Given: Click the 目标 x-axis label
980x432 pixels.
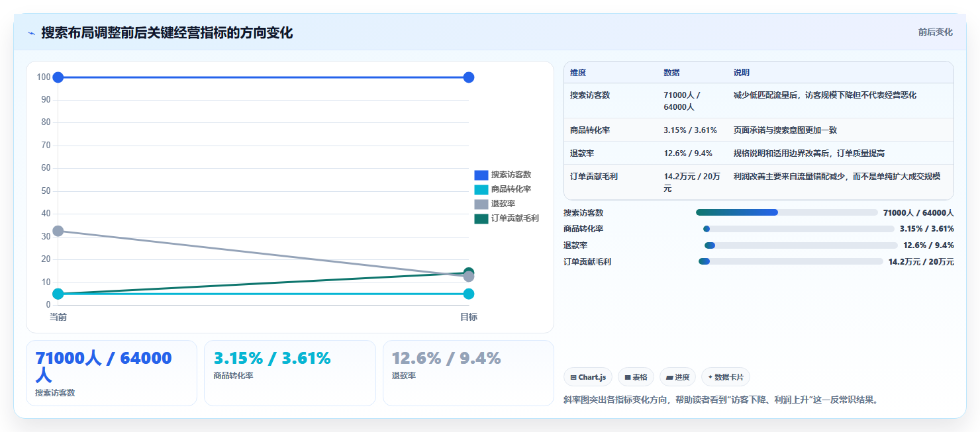Looking at the screenshot, I should coord(469,317).
